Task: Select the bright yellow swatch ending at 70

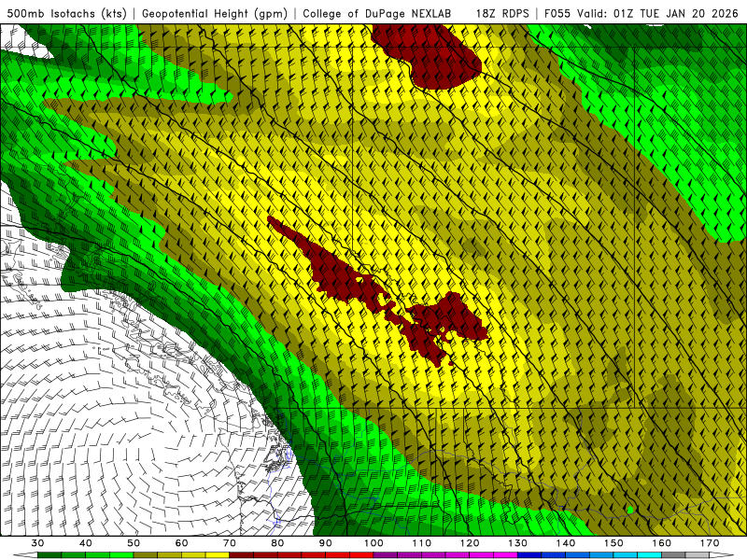Action: point(218,556)
